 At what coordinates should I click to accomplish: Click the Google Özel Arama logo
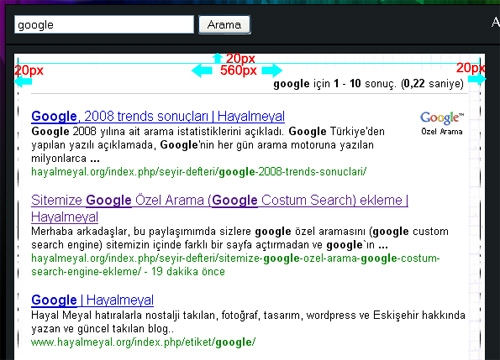(442, 123)
